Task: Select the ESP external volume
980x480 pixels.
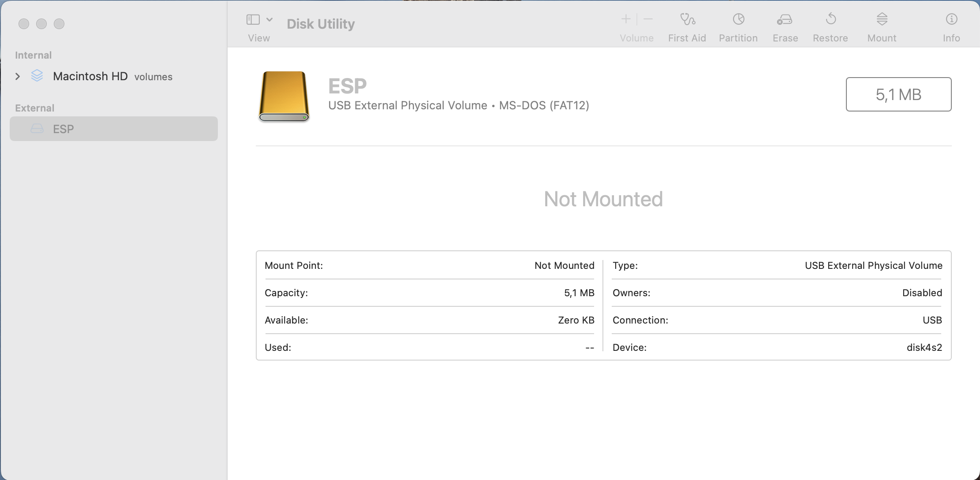Action: click(64, 129)
